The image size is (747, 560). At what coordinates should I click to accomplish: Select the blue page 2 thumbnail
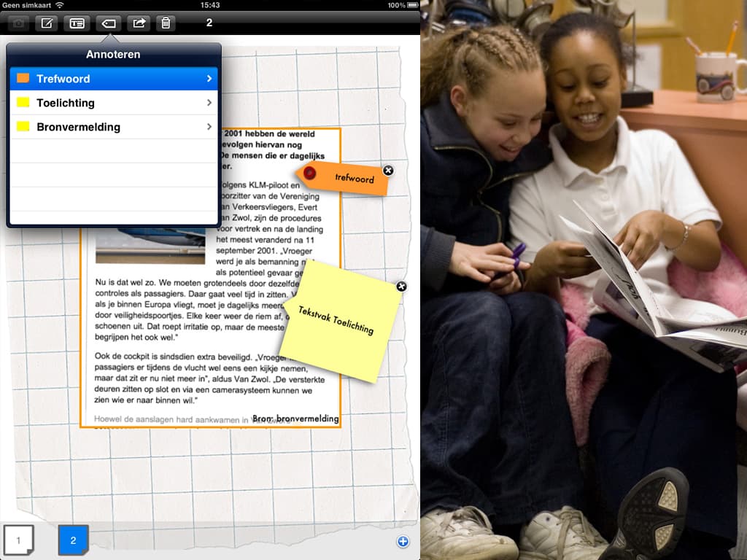(x=73, y=540)
